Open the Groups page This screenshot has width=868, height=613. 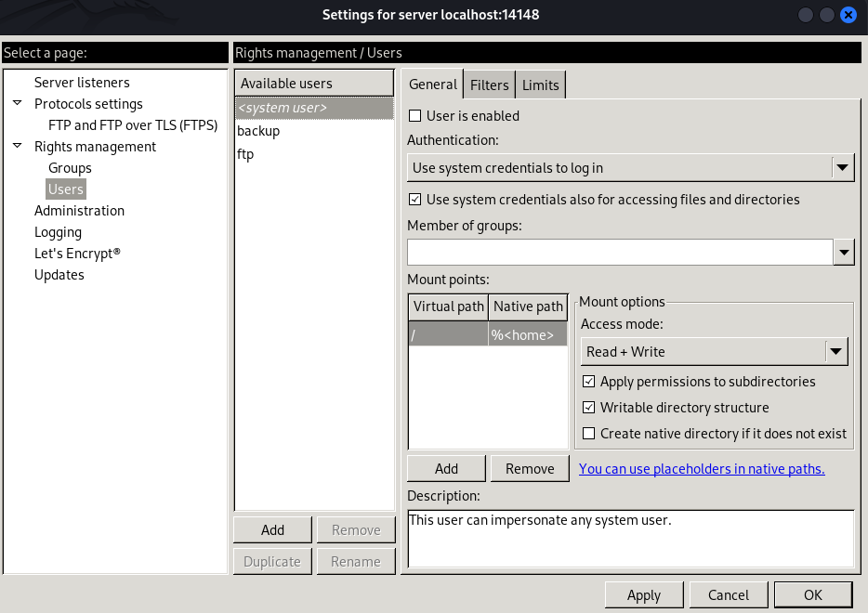[x=70, y=167]
